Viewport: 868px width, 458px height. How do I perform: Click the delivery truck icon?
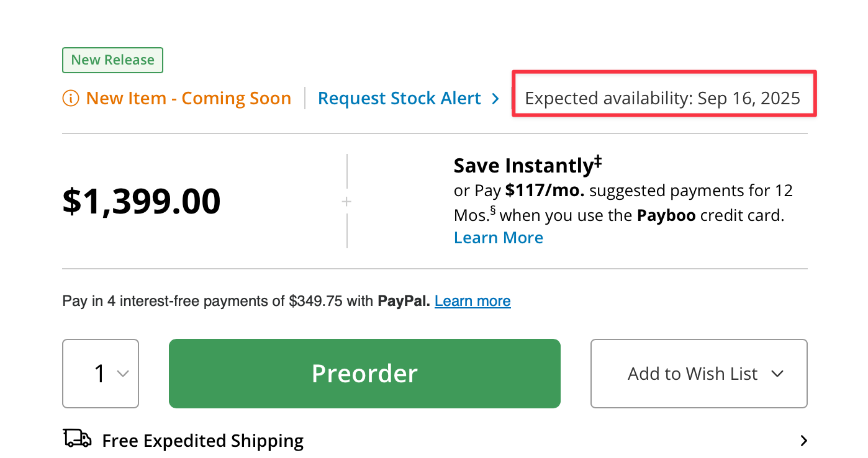[x=78, y=438]
